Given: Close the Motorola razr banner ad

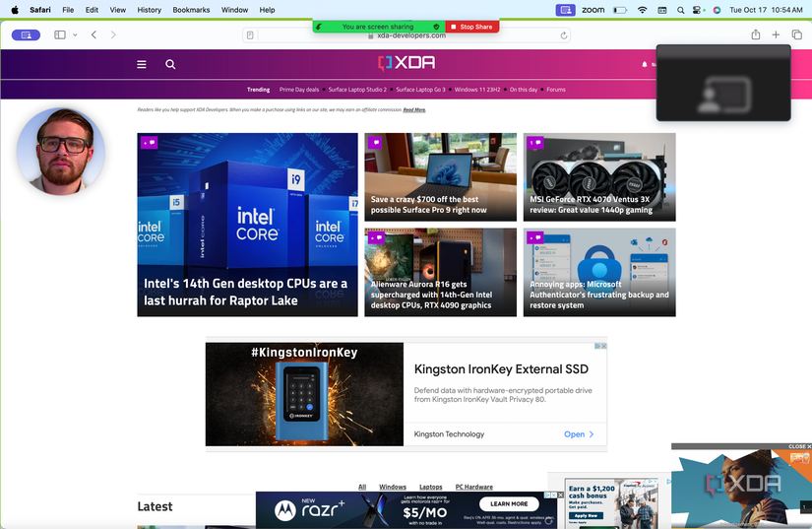Looking at the screenshot, I should (560, 496).
